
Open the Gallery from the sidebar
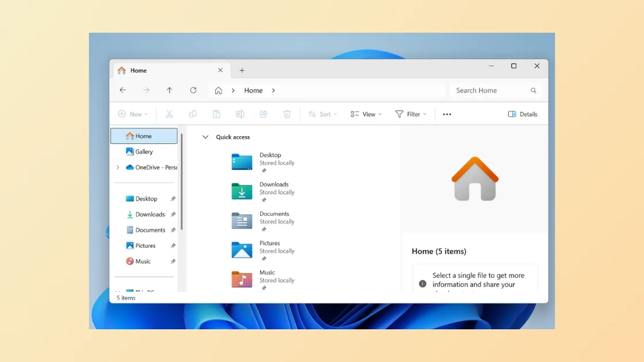[x=143, y=151]
